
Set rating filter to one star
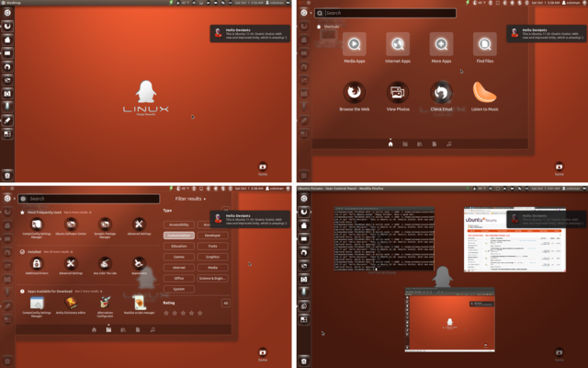click(x=166, y=313)
